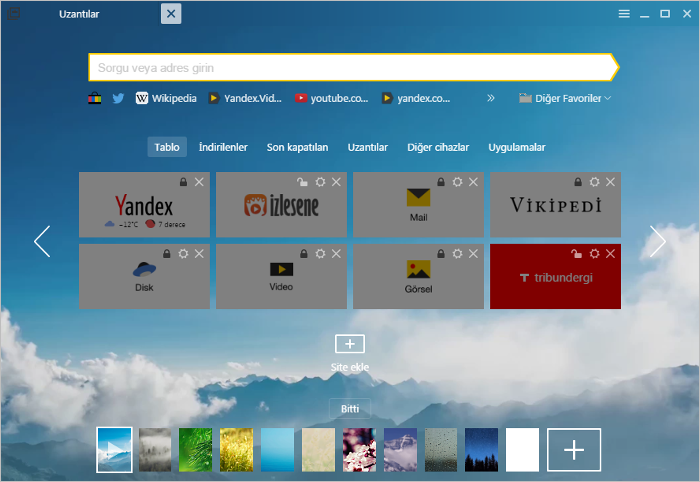The image size is (700, 482).
Task: Add custom background with plus button
Action: click(x=574, y=450)
